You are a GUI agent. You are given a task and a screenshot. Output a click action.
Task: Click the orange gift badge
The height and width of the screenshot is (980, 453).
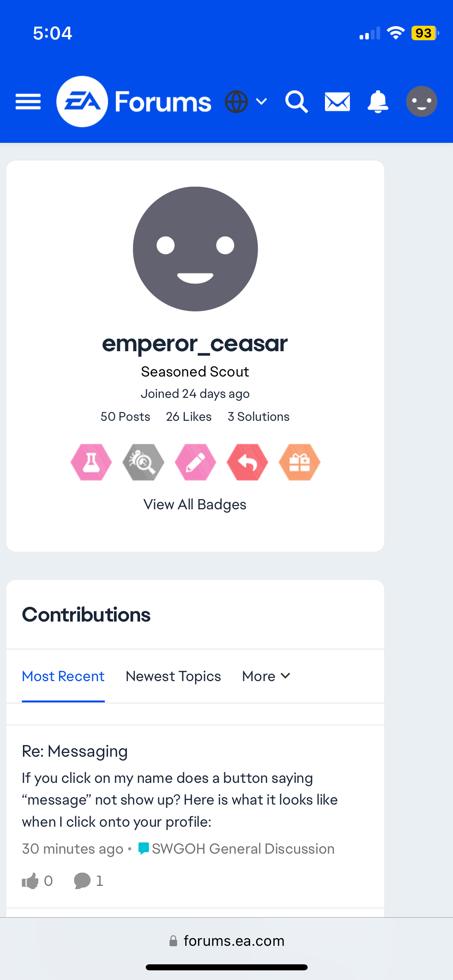click(300, 462)
